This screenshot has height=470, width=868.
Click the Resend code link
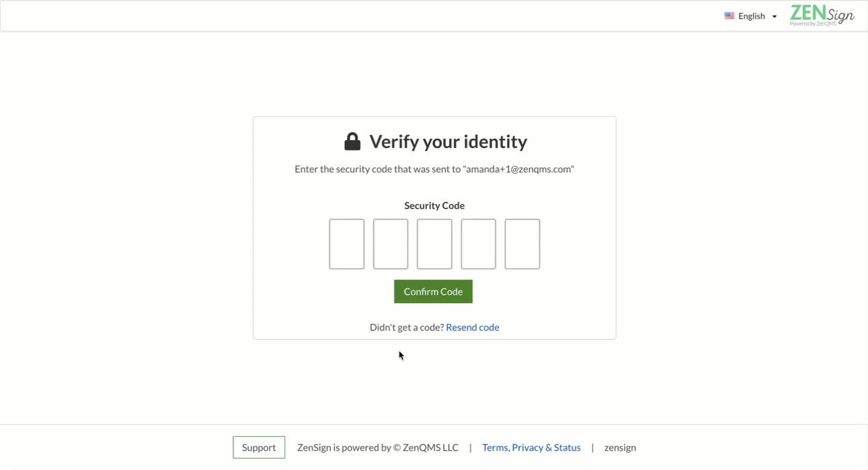473,327
